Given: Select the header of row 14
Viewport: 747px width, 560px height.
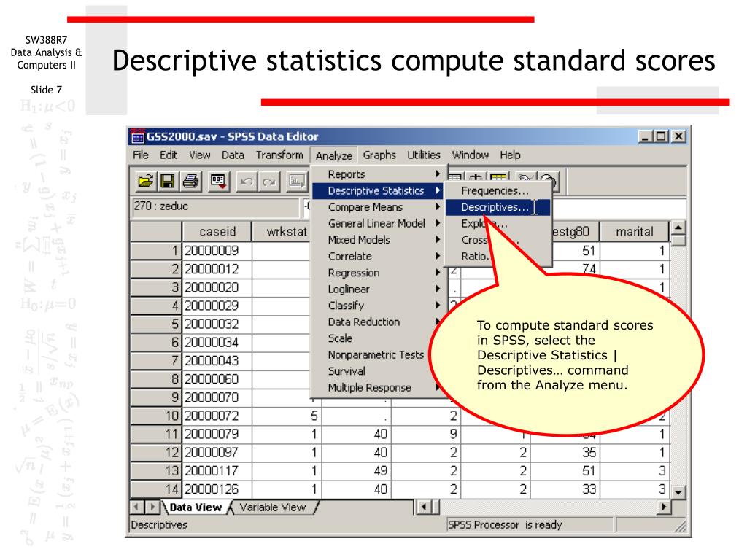Looking at the screenshot, I should coord(156,489).
